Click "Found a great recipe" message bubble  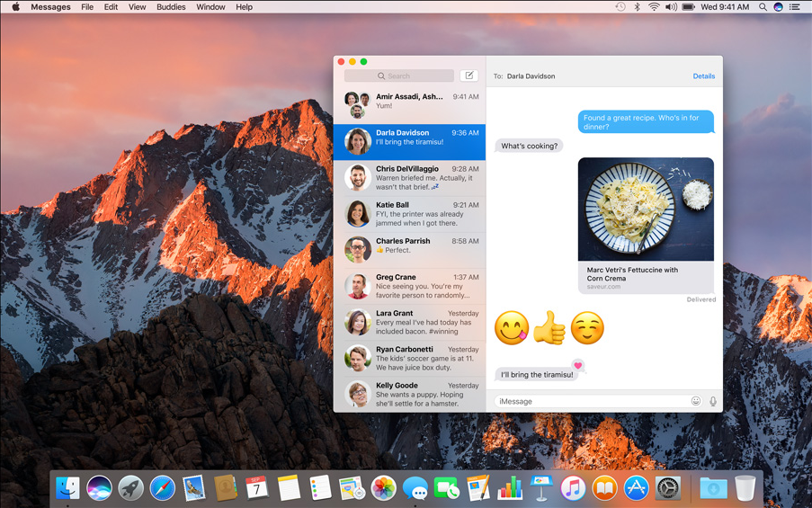(x=646, y=122)
